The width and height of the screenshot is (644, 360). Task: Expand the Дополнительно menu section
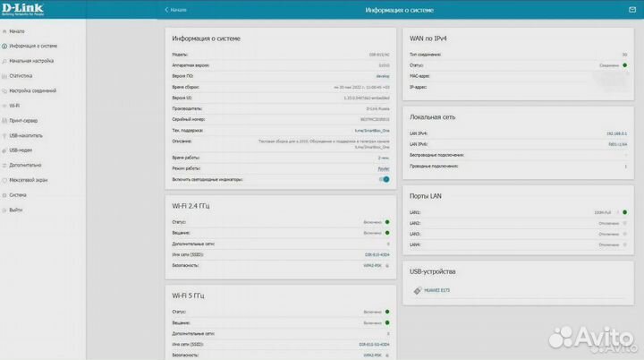[25, 165]
